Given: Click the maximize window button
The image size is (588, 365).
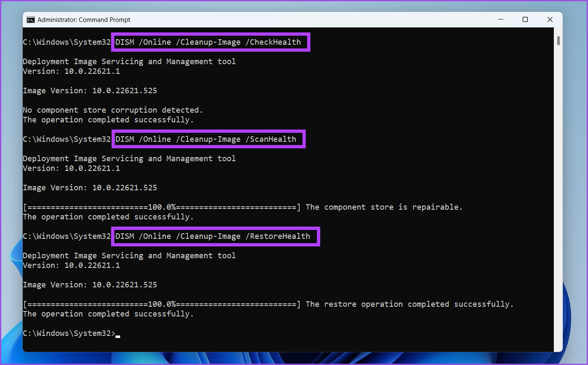Looking at the screenshot, I should (x=525, y=19).
